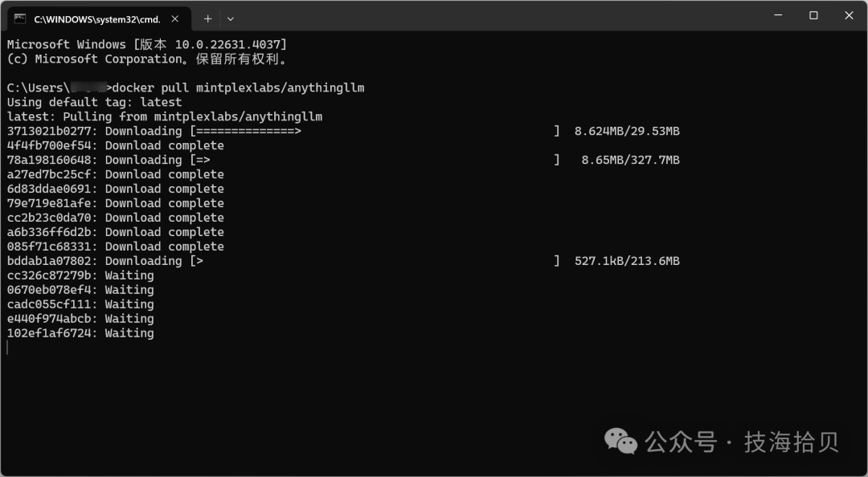Open a new terminal tab with plus button
Image resolution: width=868 pixels, height=477 pixels.
point(207,18)
